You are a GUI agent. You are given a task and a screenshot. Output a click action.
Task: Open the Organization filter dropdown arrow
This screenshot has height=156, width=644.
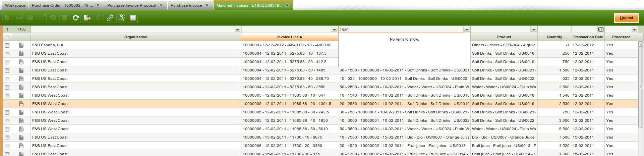tap(237, 30)
